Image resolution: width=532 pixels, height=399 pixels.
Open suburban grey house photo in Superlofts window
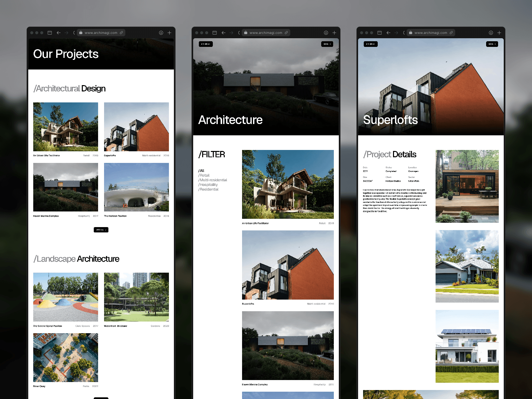pos(467,266)
